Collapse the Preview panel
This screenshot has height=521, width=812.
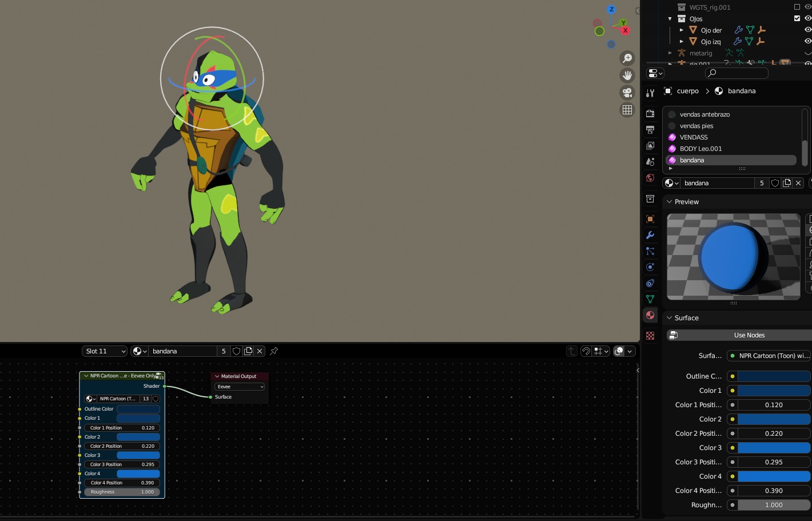point(670,202)
